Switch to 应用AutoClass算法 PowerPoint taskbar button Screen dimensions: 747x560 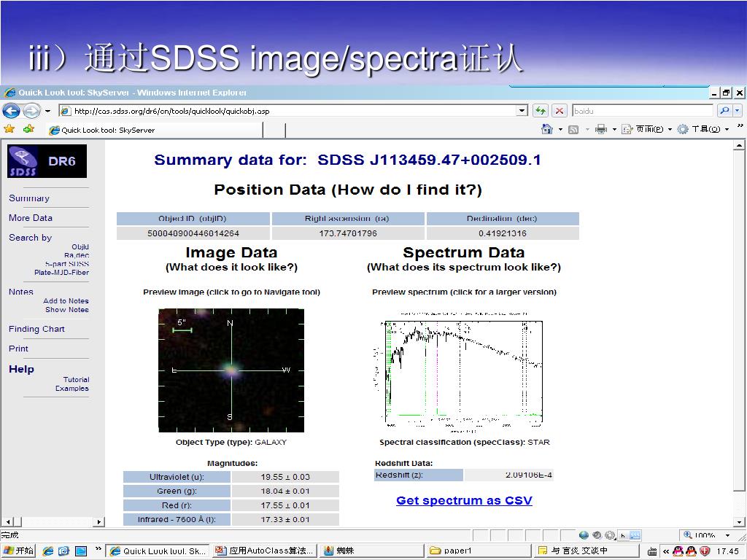coord(264,551)
